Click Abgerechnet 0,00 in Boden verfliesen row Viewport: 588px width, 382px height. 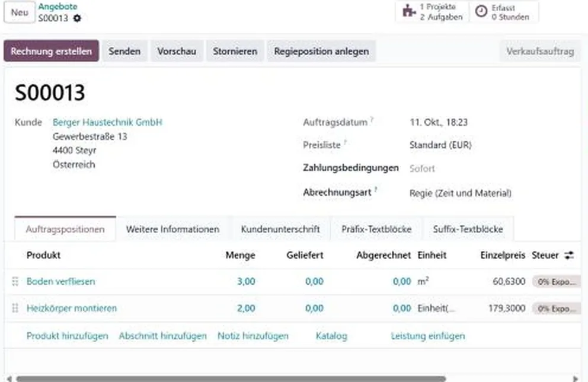pos(402,281)
